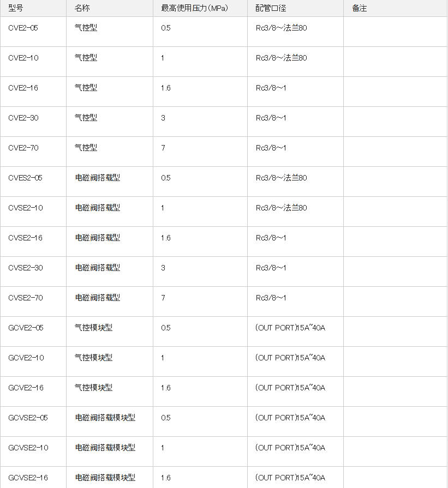Click the 型号 column header
Viewport: 448px width, 488px height.
(16, 8)
